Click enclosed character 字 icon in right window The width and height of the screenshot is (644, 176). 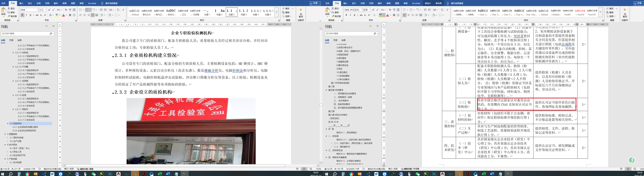click(398, 15)
